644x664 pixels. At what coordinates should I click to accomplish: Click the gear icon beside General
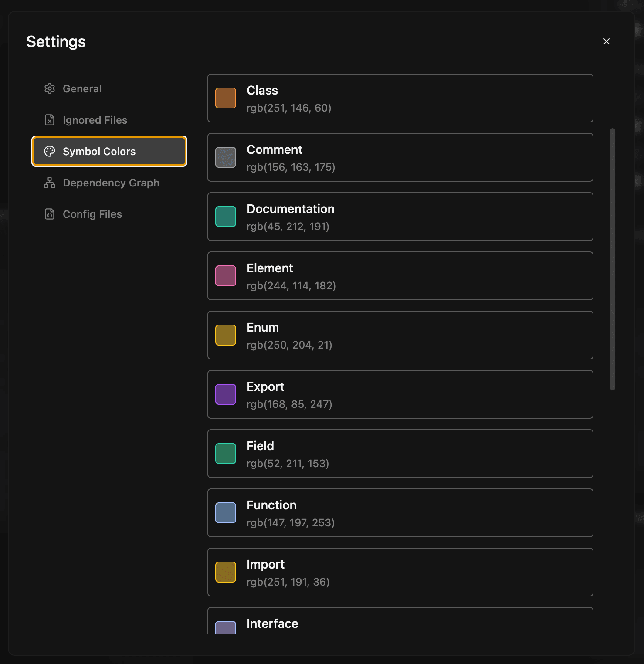click(50, 88)
